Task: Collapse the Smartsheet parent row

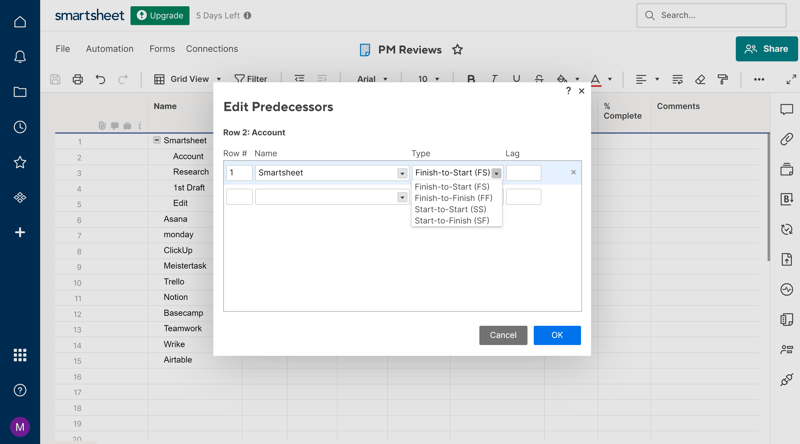Action: click(x=157, y=140)
